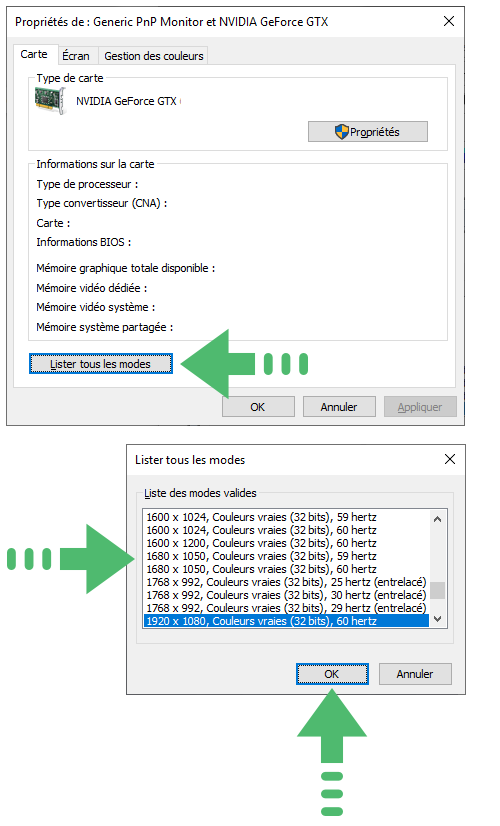Click the scrollbar up arrow in the mode list

point(437,519)
